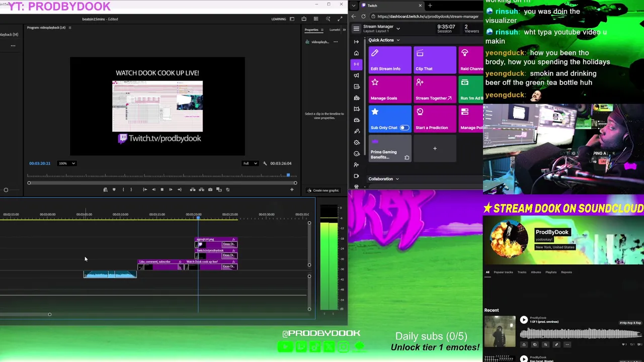This screenshot has height=362, width=644.
Task: Select the SoundCloud Popular tracks tab
Action: coord(503,272)
